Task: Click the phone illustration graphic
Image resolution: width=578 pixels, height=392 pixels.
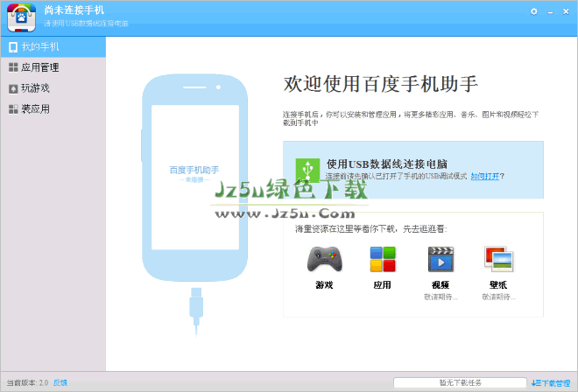Action: [x=194, y=178]
